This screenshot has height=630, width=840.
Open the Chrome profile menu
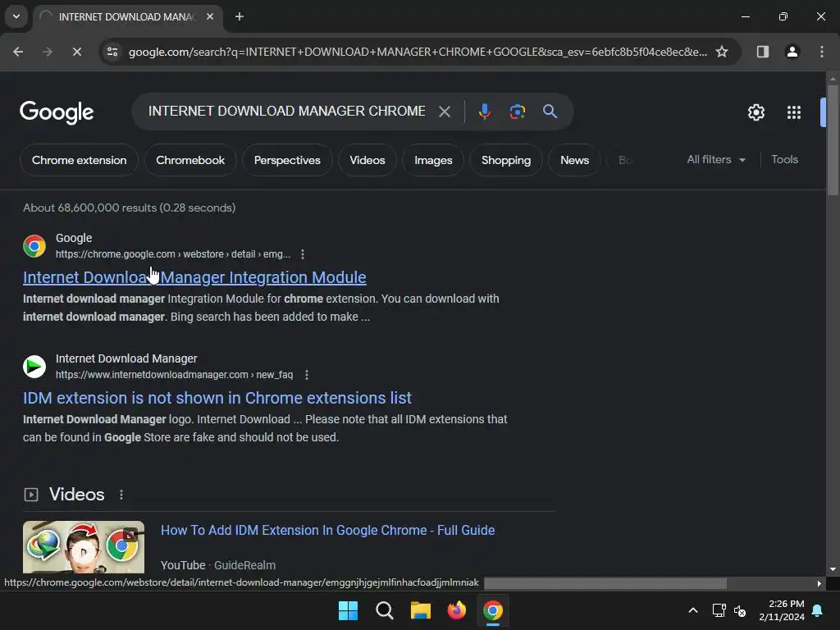[792, 52]
